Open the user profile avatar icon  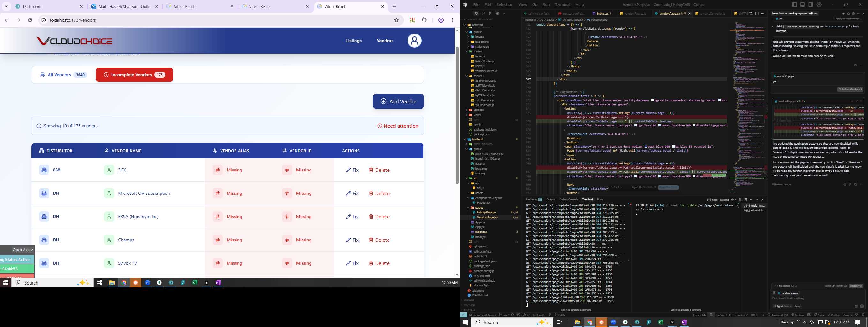(414, 41)
